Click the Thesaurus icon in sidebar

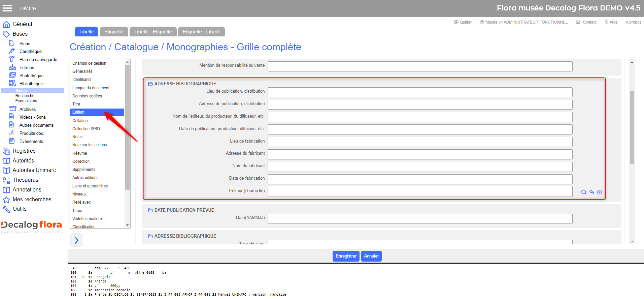[6, 180]
